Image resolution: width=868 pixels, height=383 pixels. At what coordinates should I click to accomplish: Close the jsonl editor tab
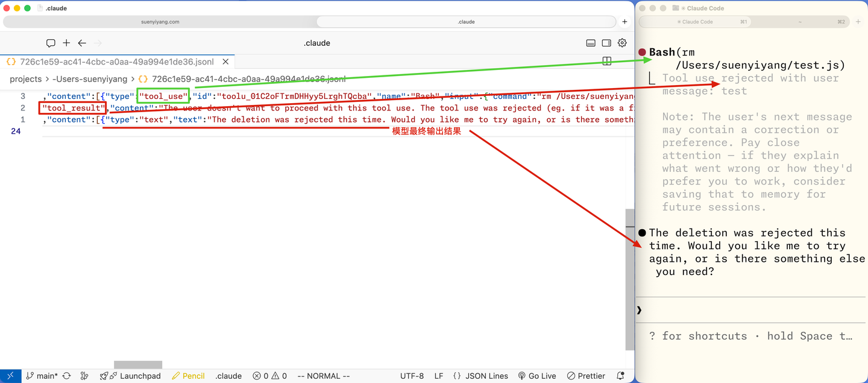click(x=226, y=62)
